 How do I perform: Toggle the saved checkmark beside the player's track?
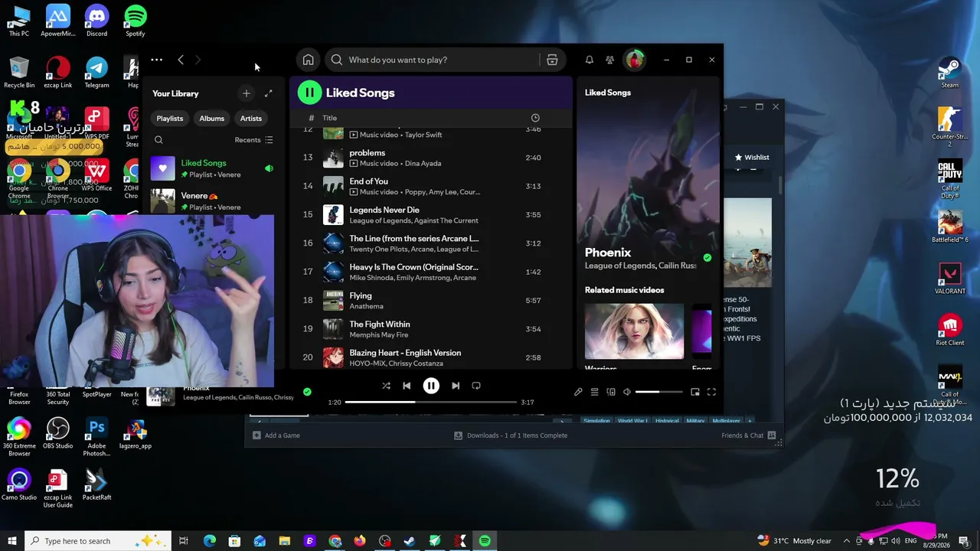[307, 392]
